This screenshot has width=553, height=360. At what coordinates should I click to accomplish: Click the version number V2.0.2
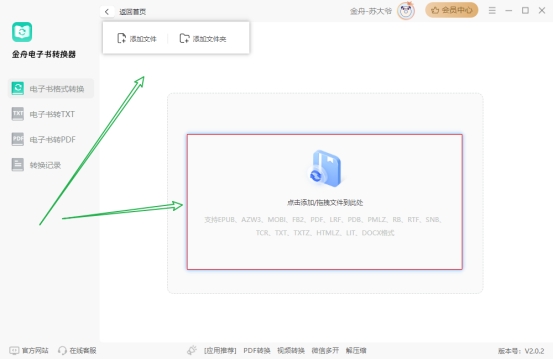534,351
